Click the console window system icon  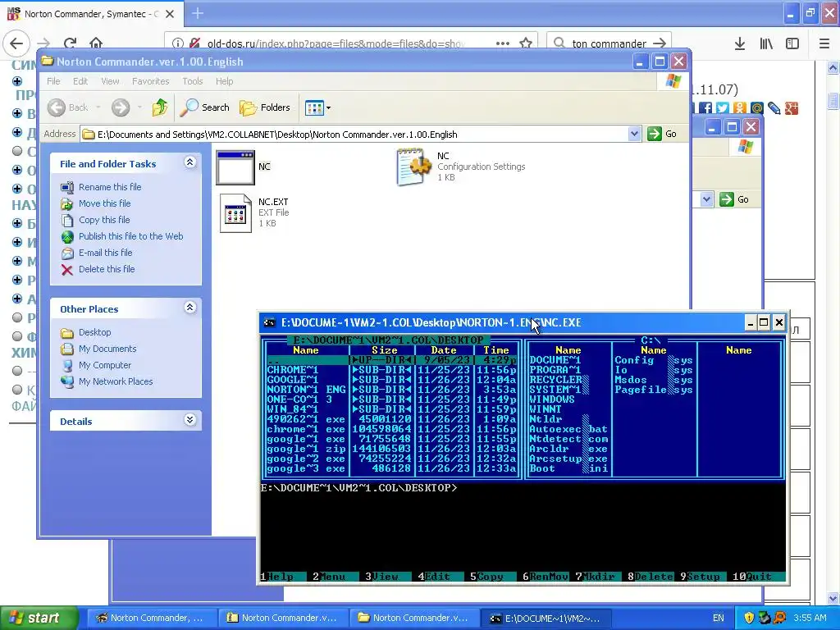tap(269, 322)
